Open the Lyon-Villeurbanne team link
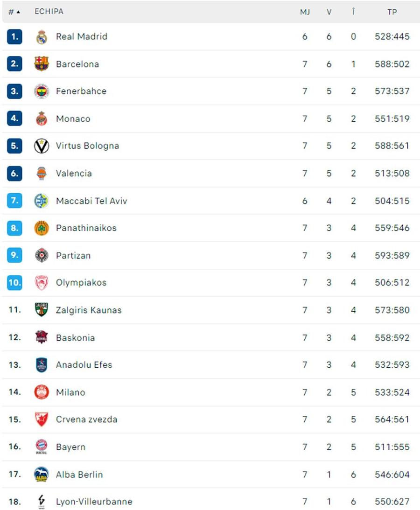Image resolution: width=420 pixels, height=510 pixels. [x=94, y=502]
